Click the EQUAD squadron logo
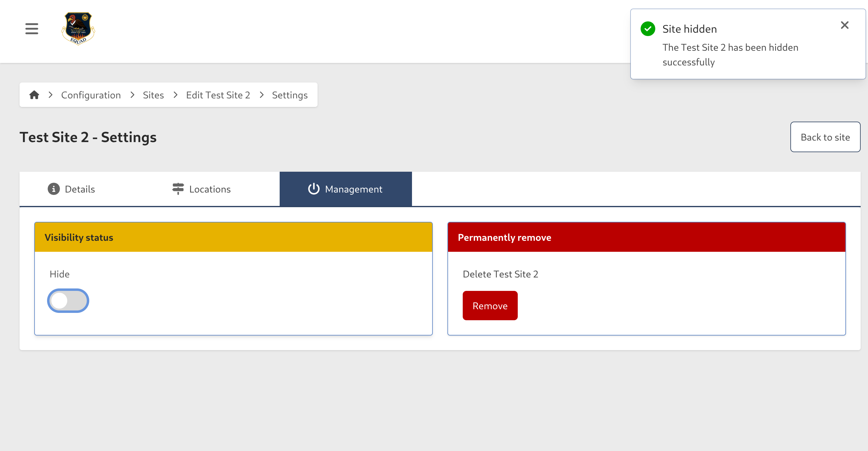868x451 pixels. (78, 29)
